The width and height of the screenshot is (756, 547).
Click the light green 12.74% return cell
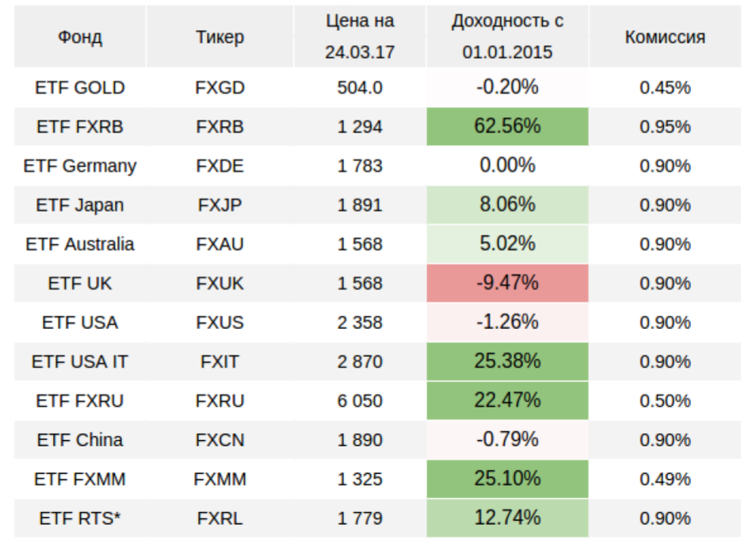[x=507, y=518]
